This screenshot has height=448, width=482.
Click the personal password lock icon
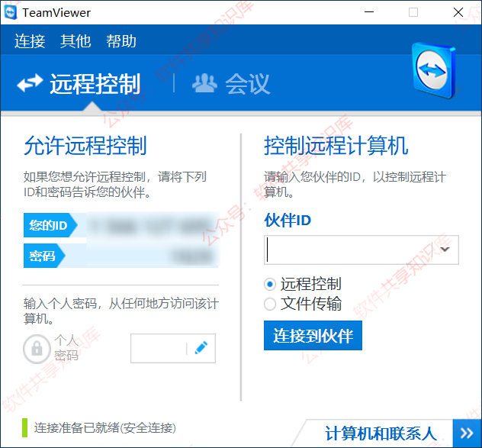[x=37, y=349]
